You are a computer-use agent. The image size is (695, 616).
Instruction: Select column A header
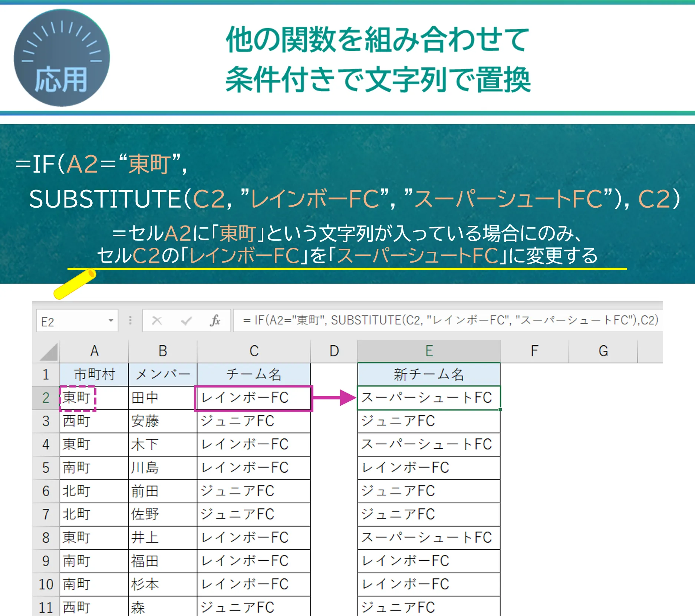click(94, 351)
